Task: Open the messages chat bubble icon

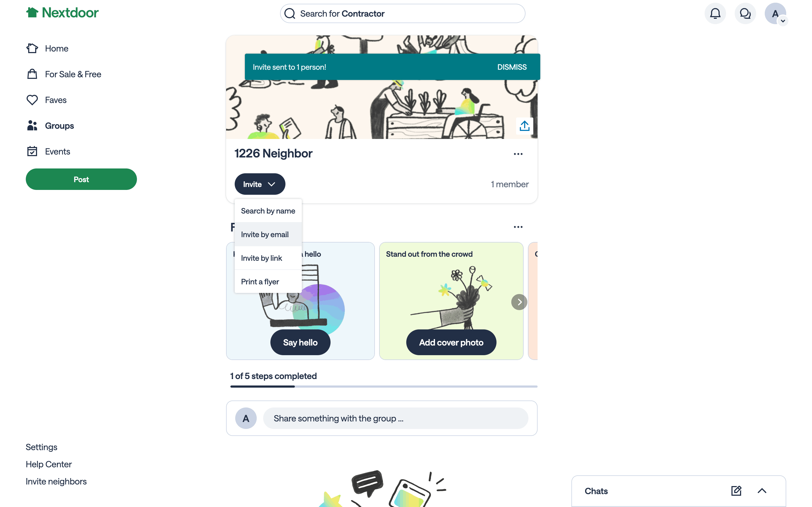Action: click(x=745, y=13)
